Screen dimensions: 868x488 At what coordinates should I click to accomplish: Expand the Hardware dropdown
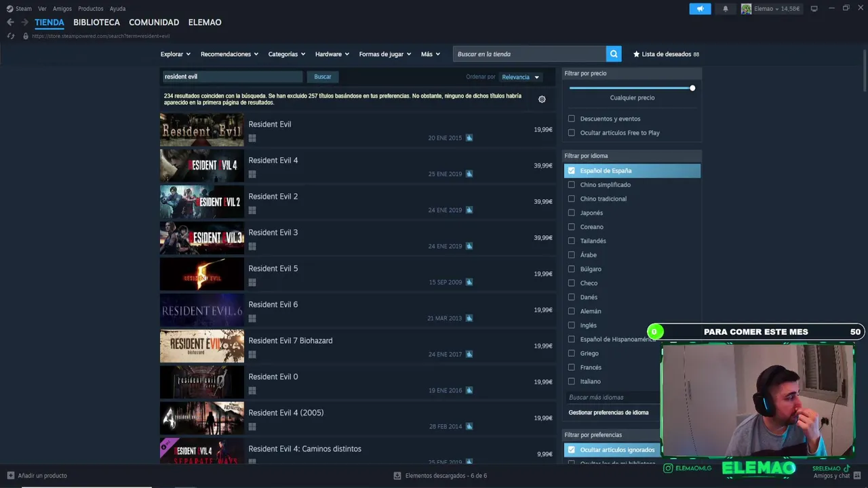[332, 54]
